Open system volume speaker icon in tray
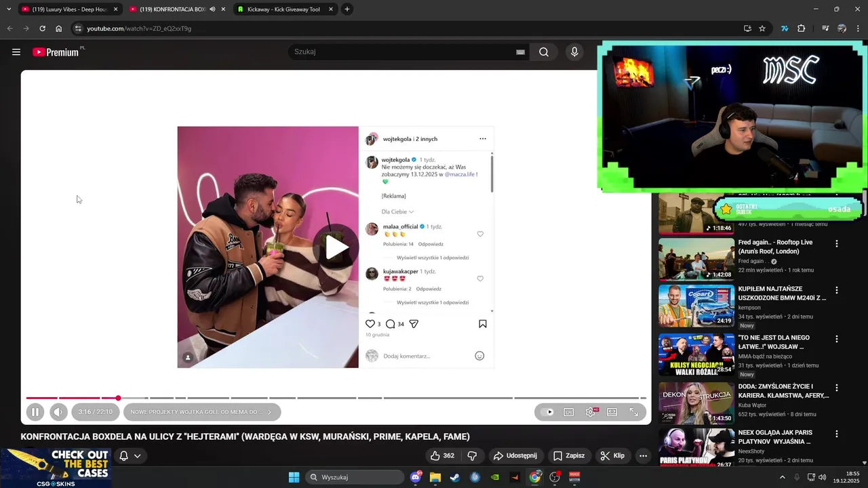Screen dimensions: 868x488 pos(822,477)
